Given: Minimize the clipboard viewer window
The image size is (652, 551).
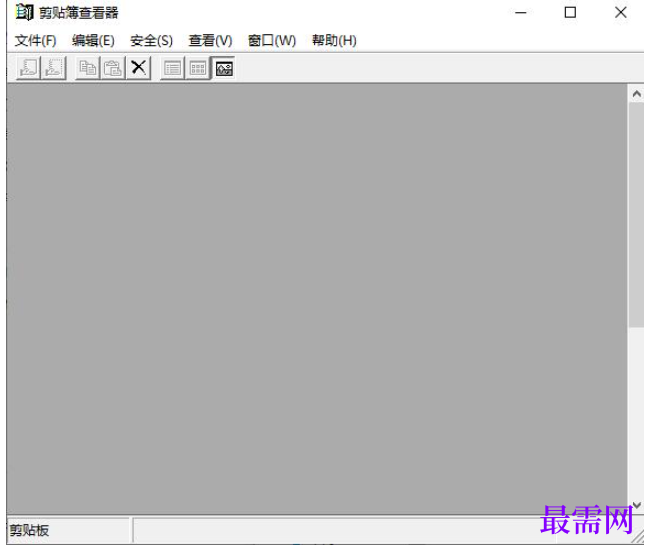Looking at the screenshot, I should (521, 13).
